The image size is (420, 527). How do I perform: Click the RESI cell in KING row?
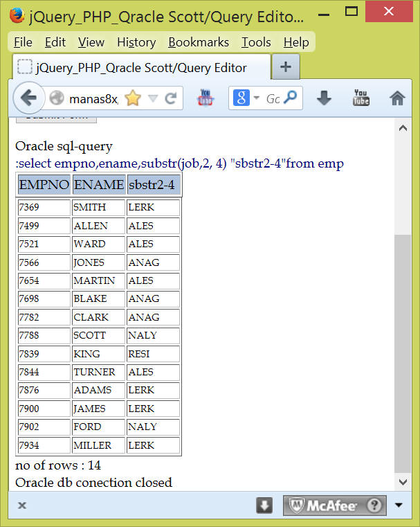(153, 354)
